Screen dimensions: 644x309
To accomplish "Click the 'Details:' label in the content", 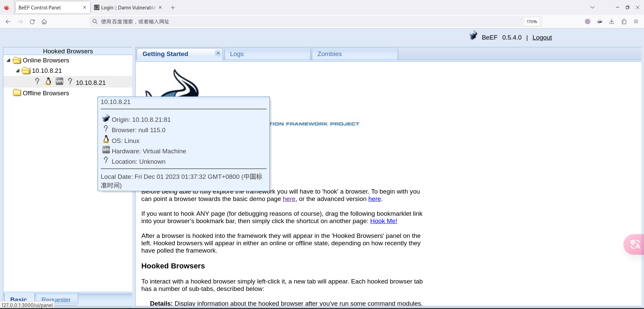I will pos(161,303).
